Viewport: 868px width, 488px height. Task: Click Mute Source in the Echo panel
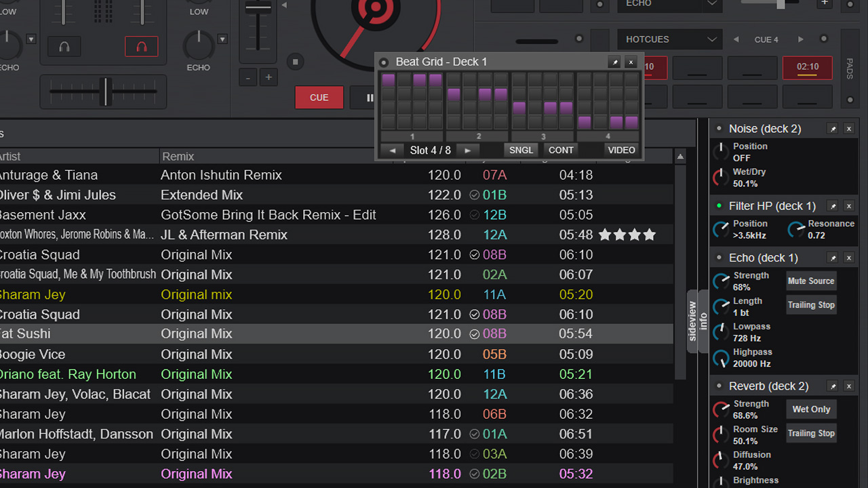[x=811, y=281]
